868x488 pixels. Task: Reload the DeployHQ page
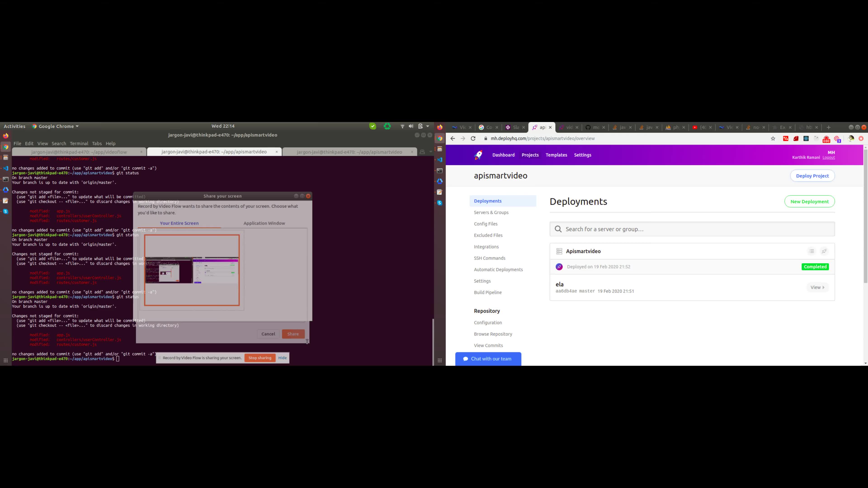(473, 138)
